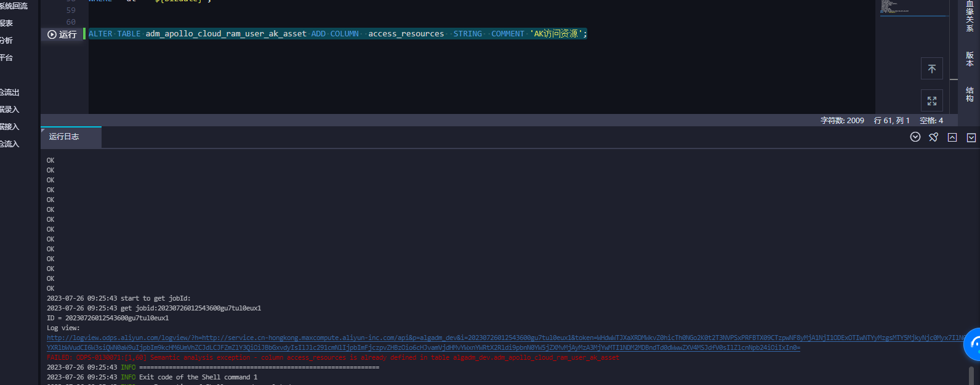The image size is (980, 385).
Task: Click the circled down-arrow icon in log panel
Action: [x=915, y=137]
